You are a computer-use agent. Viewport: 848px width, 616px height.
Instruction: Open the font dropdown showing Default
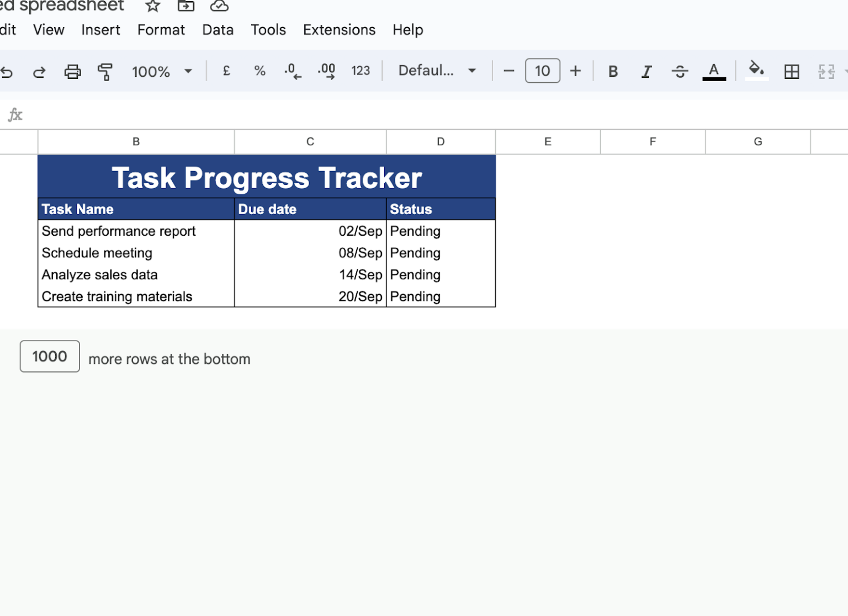click(x=436, y=71)
